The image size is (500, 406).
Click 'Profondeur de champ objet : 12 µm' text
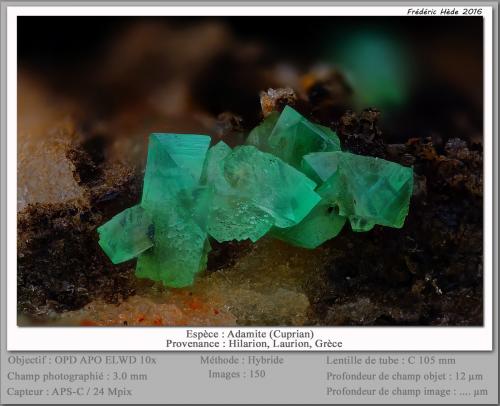404,376
